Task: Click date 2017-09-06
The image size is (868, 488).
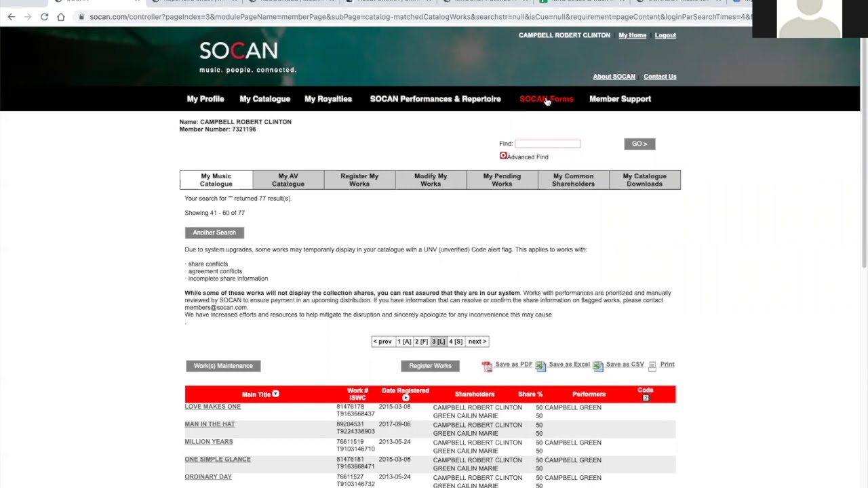Action: coord(395,425)
